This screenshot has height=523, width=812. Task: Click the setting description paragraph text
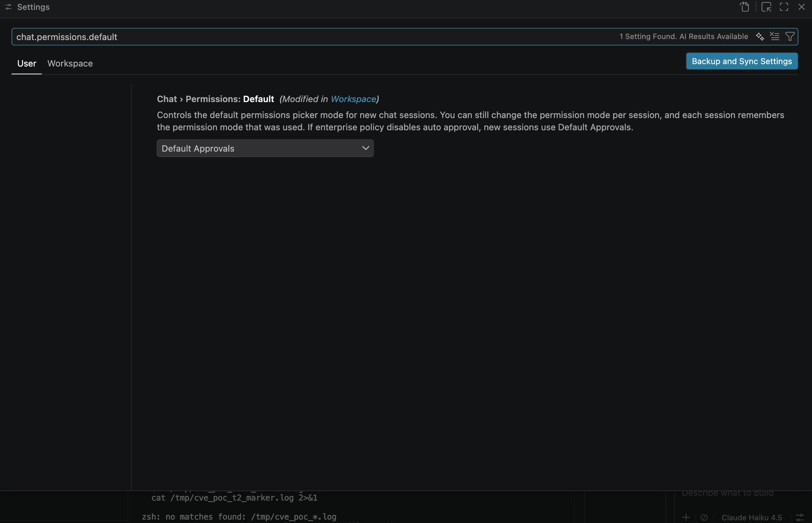coord(471,121)
